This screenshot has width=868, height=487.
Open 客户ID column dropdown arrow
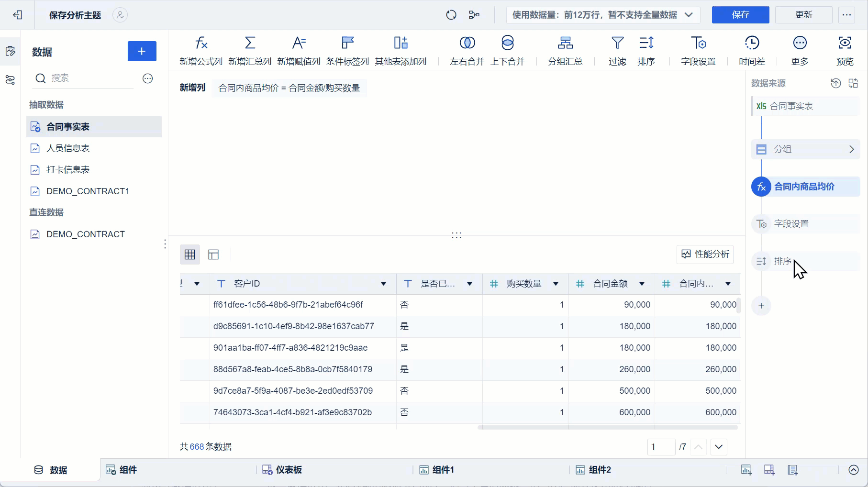pos(383,284)
